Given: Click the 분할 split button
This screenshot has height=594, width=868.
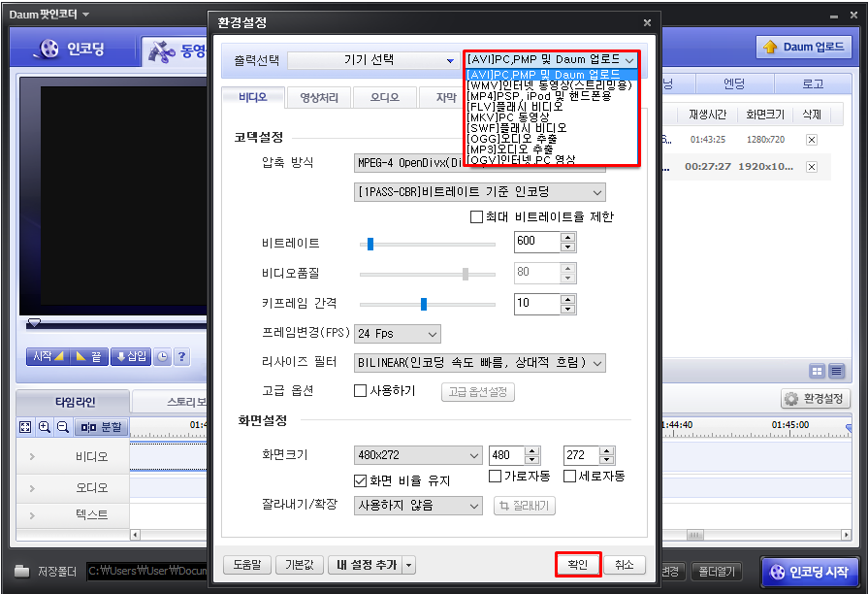Looking at the screenshot, I should pyautogui.click(x=101, y=427).
